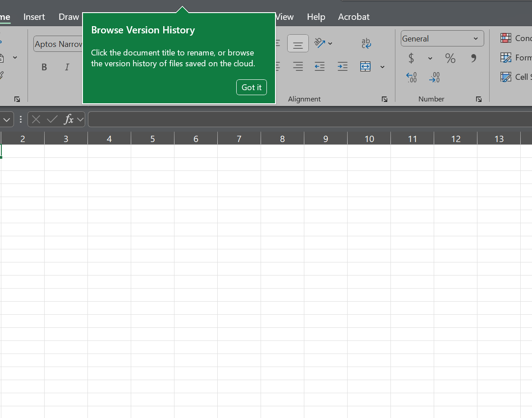
Task: Open the Draw ribbon tab
Action: coord(69,17)
